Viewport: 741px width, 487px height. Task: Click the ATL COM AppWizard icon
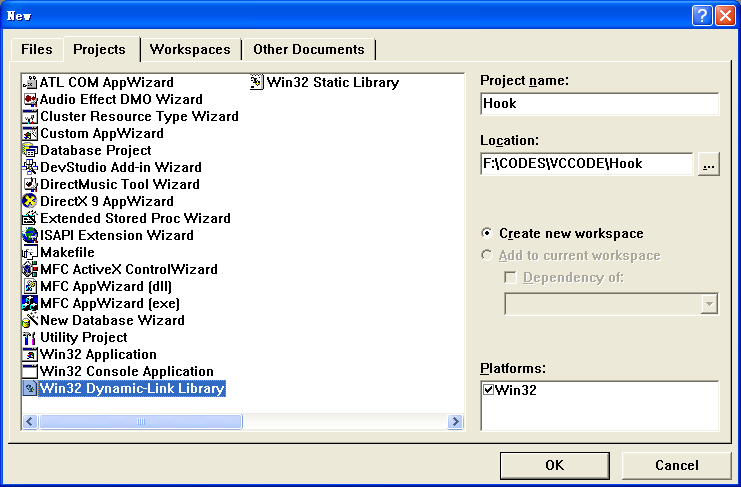click(x=30, y=82)
